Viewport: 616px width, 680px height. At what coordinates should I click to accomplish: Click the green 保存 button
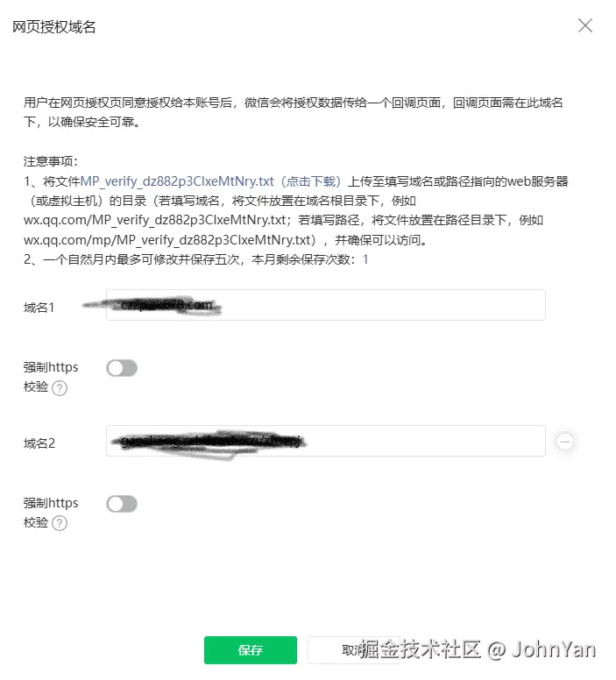251,650
